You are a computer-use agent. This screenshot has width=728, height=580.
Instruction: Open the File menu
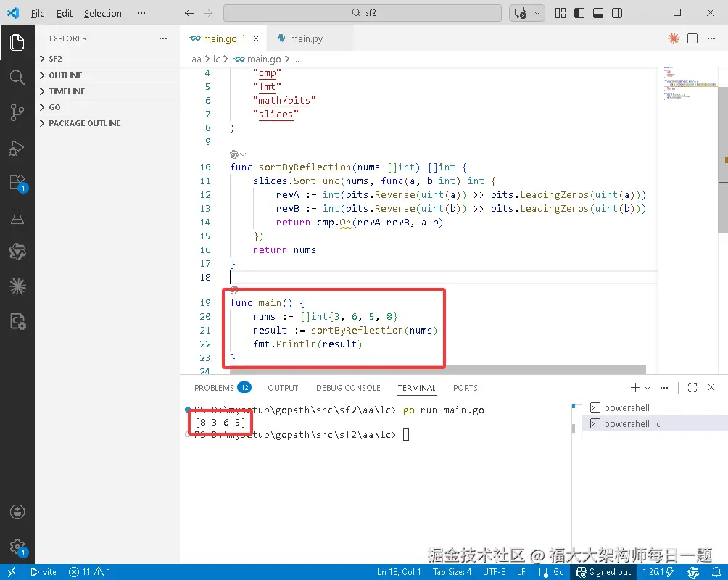click(x=38, y=14)
